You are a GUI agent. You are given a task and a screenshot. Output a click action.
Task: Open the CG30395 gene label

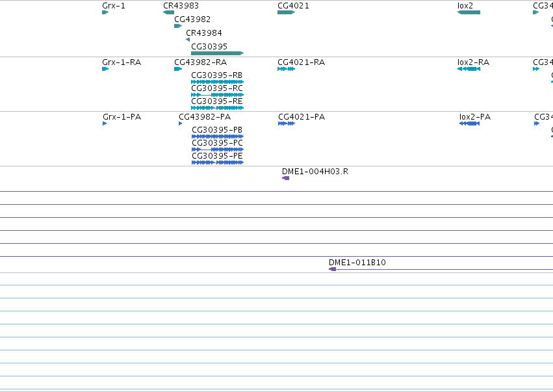click(x=209, y=47)
